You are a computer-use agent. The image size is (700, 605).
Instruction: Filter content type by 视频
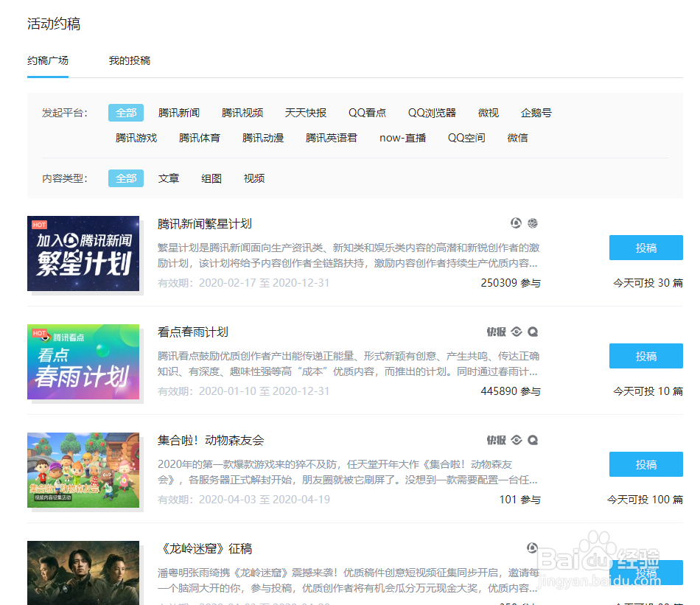coord(254,178)
